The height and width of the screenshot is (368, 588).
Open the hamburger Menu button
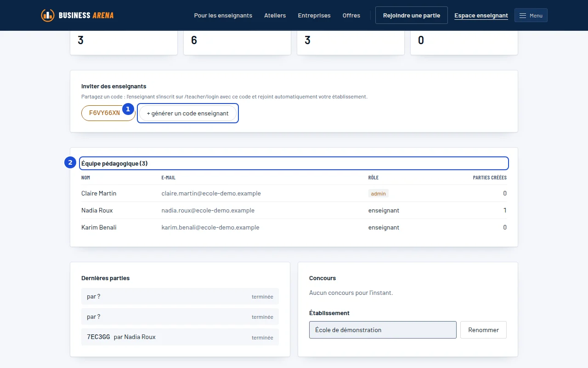pyautogui.click(x=531, y=16)
